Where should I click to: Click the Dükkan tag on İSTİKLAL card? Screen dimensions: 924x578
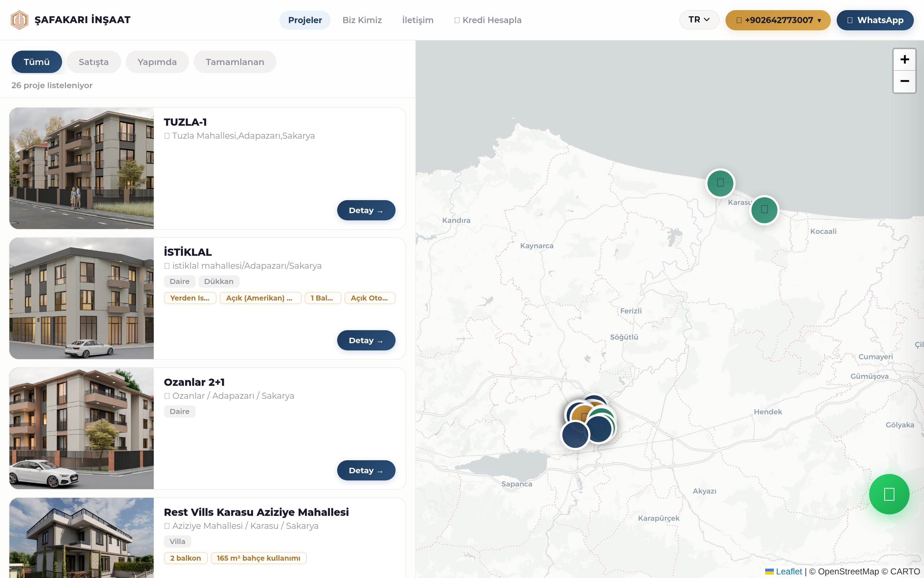click(x=219, y=281)
